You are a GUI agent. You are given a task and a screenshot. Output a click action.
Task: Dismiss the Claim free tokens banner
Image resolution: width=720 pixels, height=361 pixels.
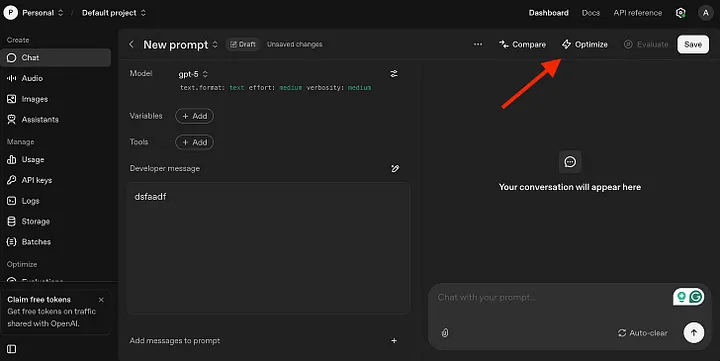[x=101, y=300]
